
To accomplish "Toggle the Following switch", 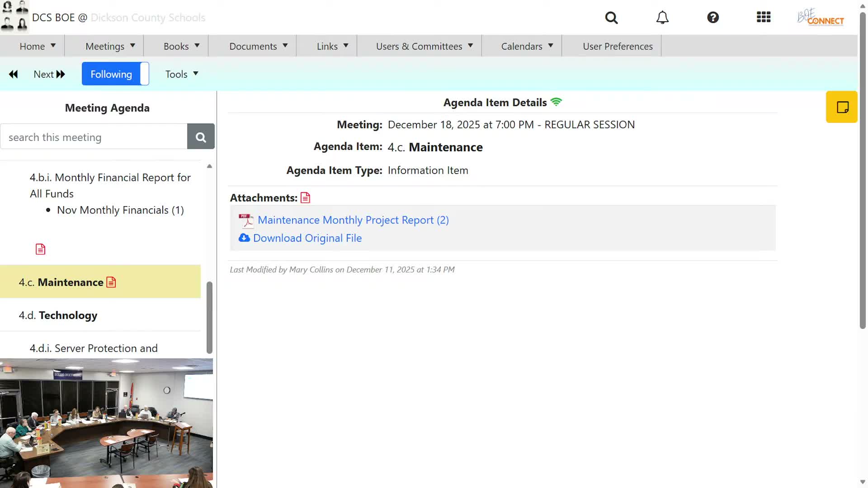I will click(115, 74).
